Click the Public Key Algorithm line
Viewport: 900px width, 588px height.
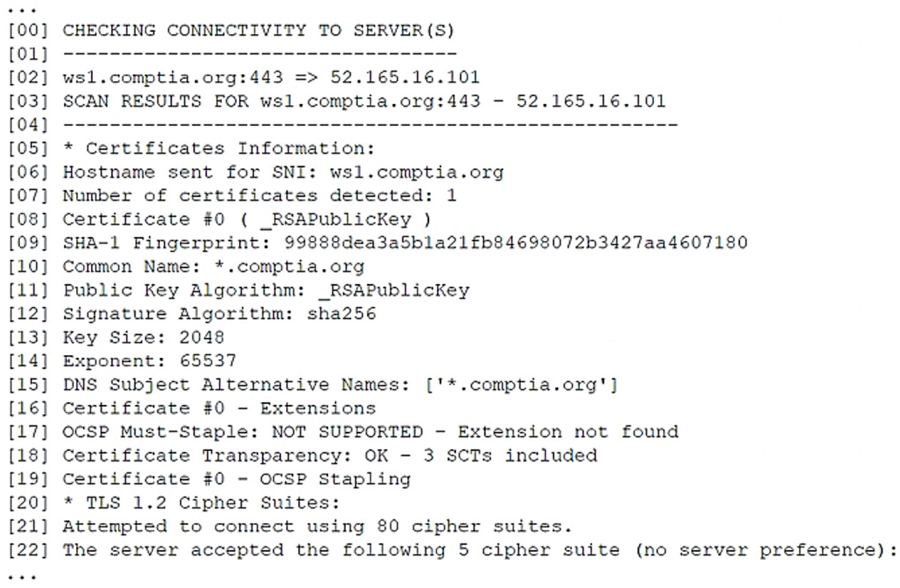tap(265, 290)
